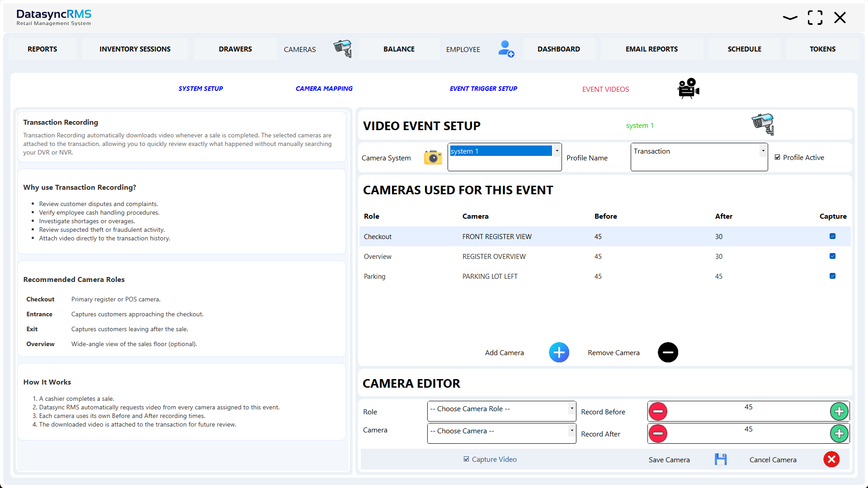Click the Record Before value field
868x488 pixels.
coord(749,411)
